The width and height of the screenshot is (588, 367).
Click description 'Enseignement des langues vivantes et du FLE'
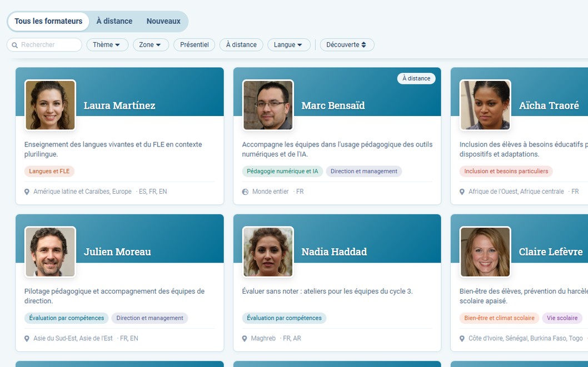click(113, 149)
